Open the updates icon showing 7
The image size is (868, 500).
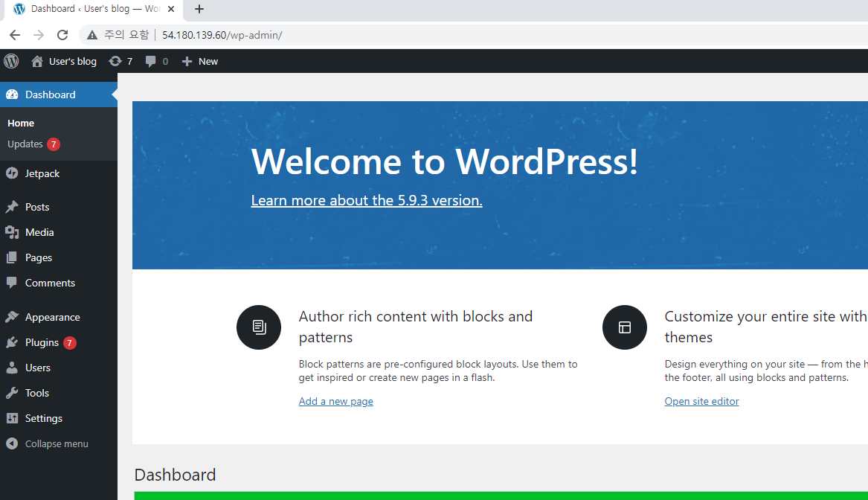115,61
